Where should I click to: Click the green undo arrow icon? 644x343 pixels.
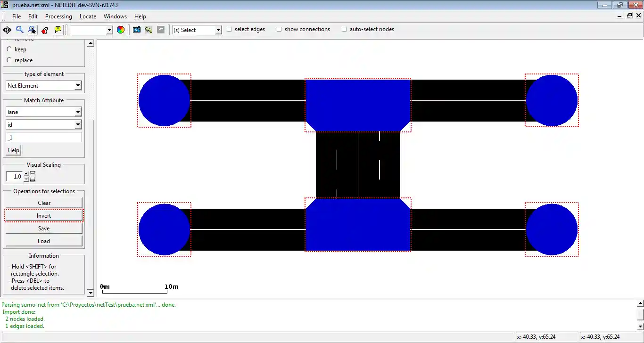click(149, 30)
